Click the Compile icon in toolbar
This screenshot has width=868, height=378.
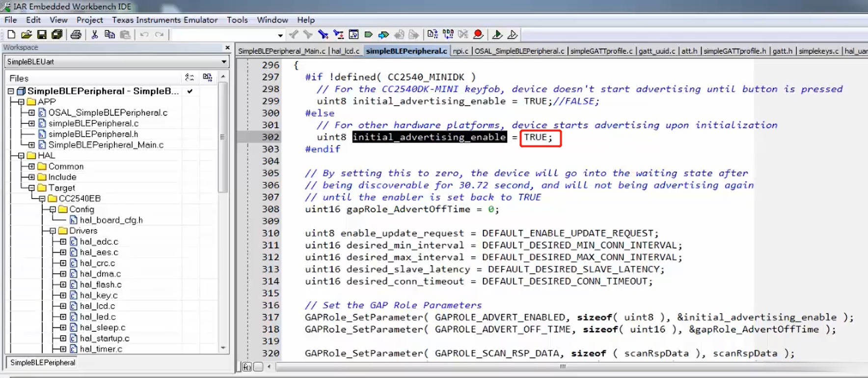[433, 34]
